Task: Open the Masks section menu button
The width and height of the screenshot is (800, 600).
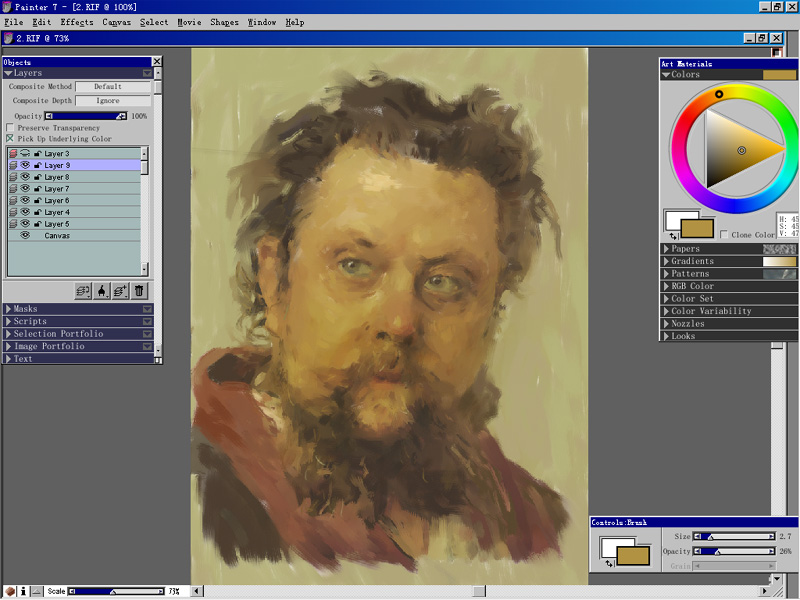Action: click(147, 309)
